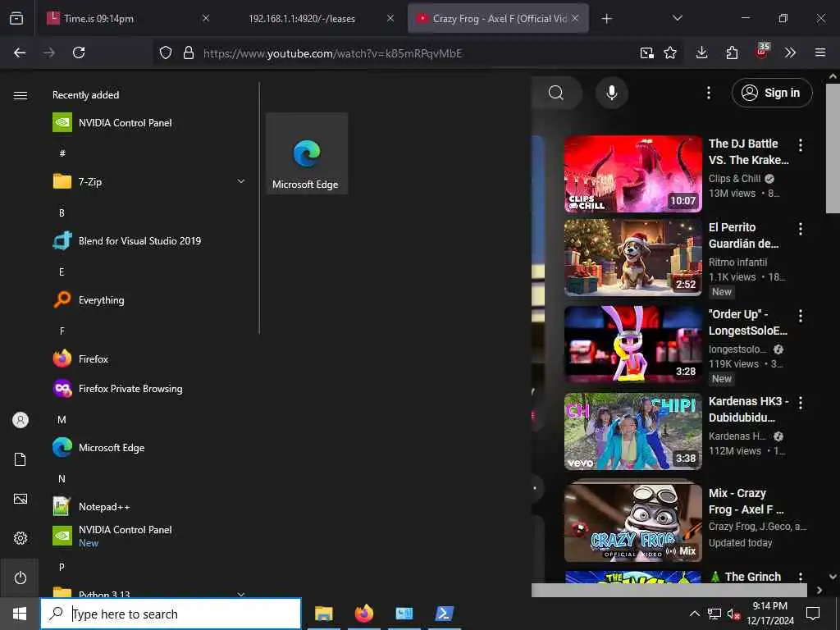
Task: Select the Crazy Frog - Axel F tab
Action: (x=498, y=19)
